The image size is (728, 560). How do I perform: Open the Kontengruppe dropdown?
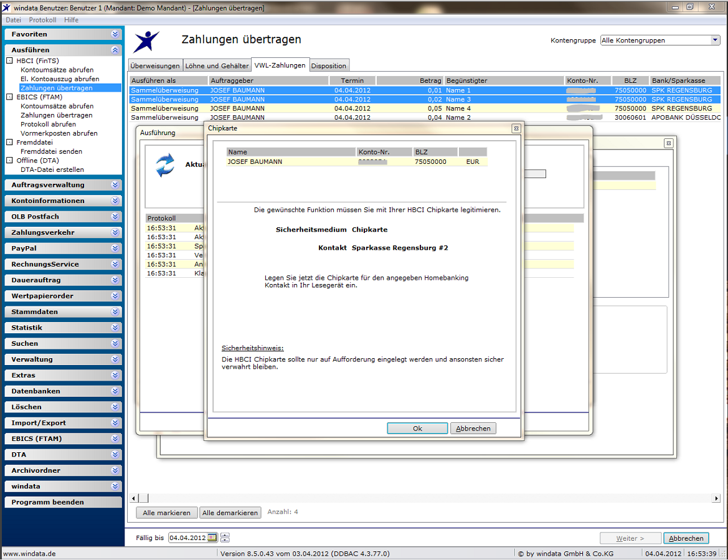[715, 40]
